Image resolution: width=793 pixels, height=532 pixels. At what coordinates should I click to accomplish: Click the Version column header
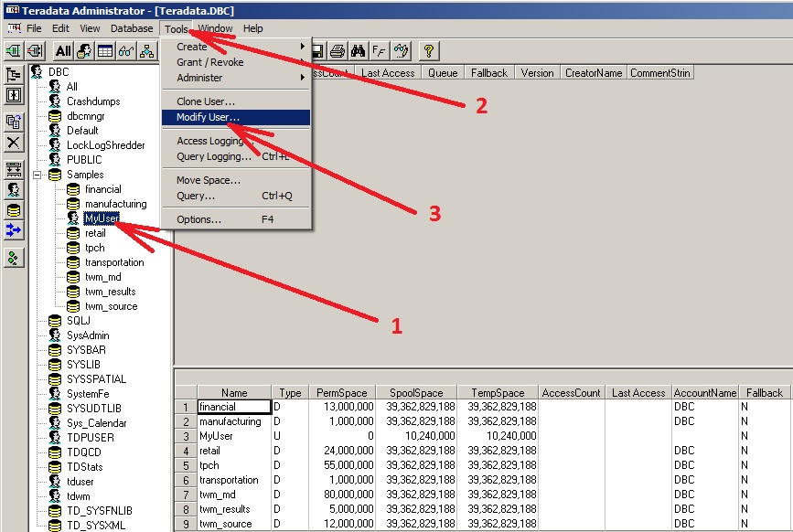(537, 73)
